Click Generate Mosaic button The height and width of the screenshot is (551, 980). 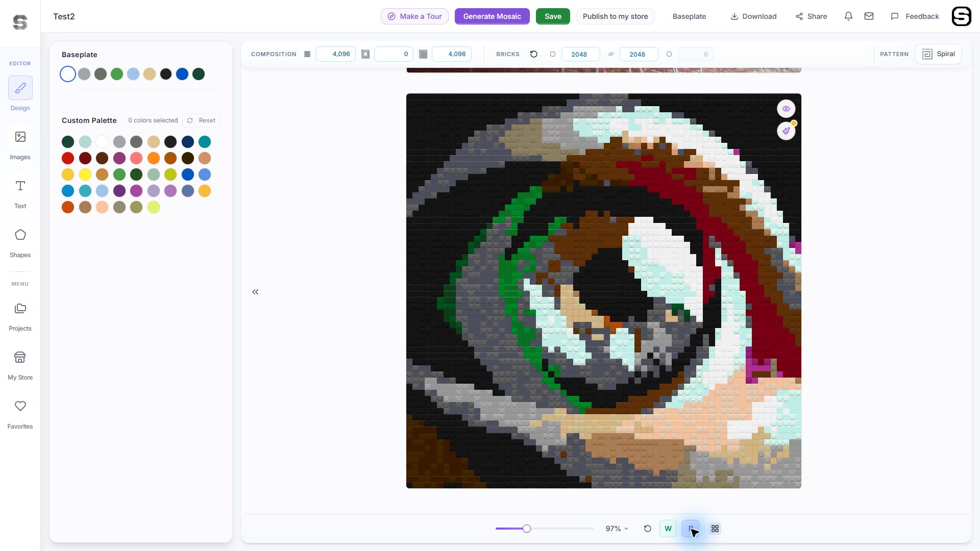point(492,16)
